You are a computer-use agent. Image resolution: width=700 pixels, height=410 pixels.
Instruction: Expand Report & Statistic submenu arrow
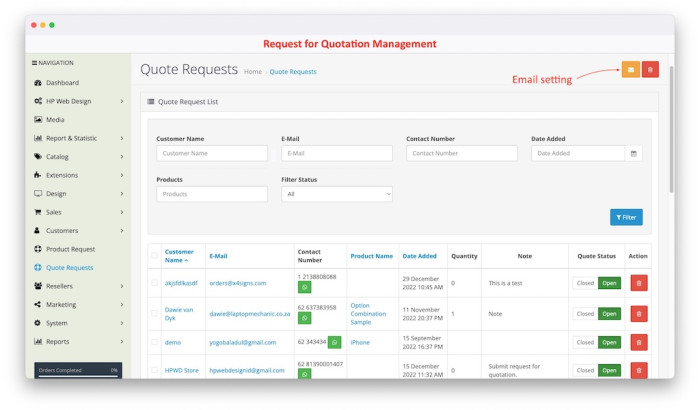pyautogui.click(x=121, y=138)
